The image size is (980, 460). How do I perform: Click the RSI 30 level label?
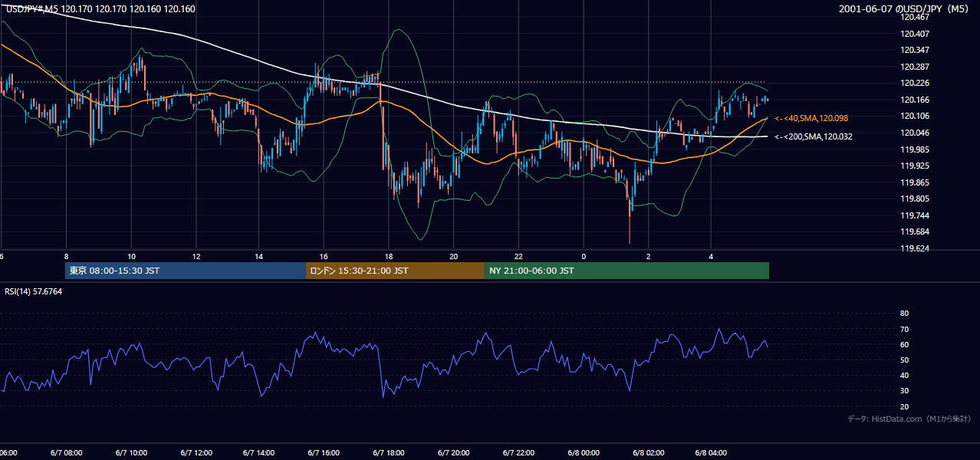click(904, 391)
